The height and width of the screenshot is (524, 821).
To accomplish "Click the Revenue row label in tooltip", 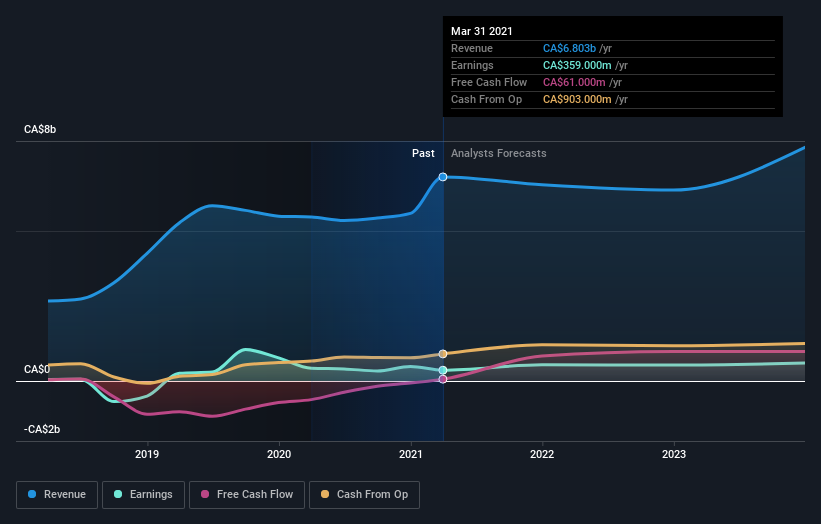I will [x=472, y=48].
